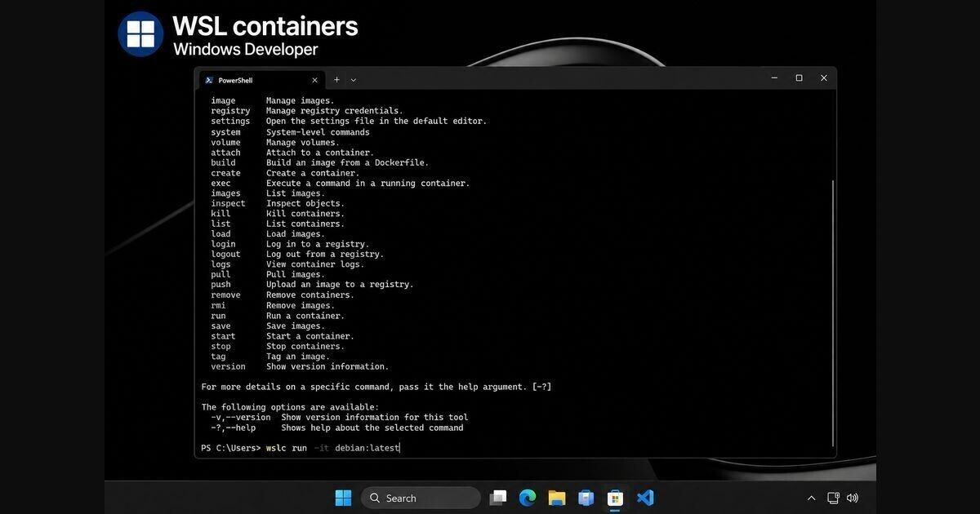Click the '-v,--version' option line
This screenshot has height=514, width=980.
[x=339, y=418]
